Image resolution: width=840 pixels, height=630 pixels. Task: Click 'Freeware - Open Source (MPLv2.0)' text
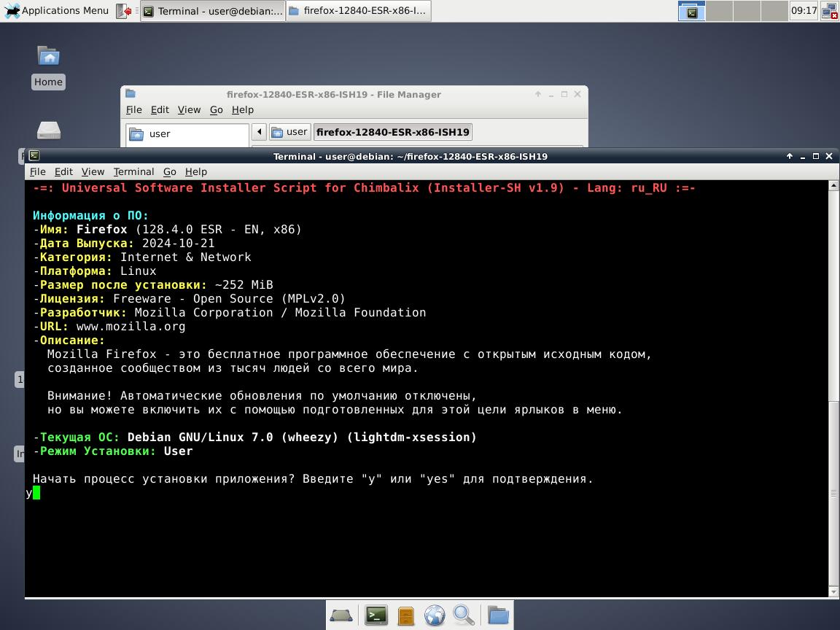[x=229, y=298]
